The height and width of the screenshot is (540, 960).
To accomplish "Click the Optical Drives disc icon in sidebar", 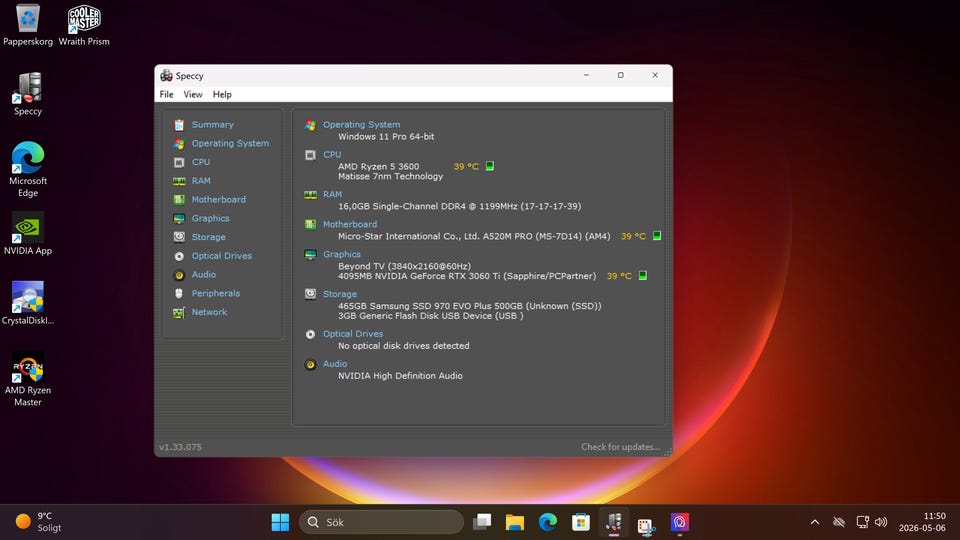I will [x=179, y=256].
